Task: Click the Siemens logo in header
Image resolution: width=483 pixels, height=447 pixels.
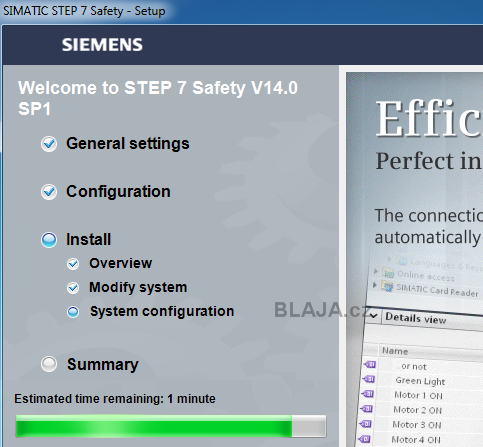Action: pos(102,45)
